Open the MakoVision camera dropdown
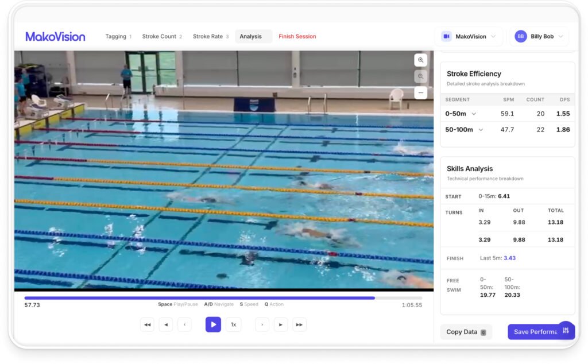 [x=469, y=37]
